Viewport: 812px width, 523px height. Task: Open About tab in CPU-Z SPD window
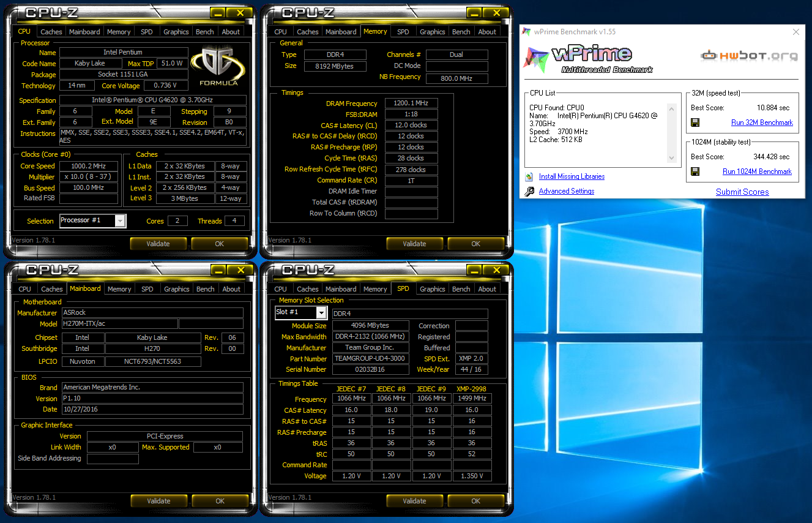click(487, 289)
